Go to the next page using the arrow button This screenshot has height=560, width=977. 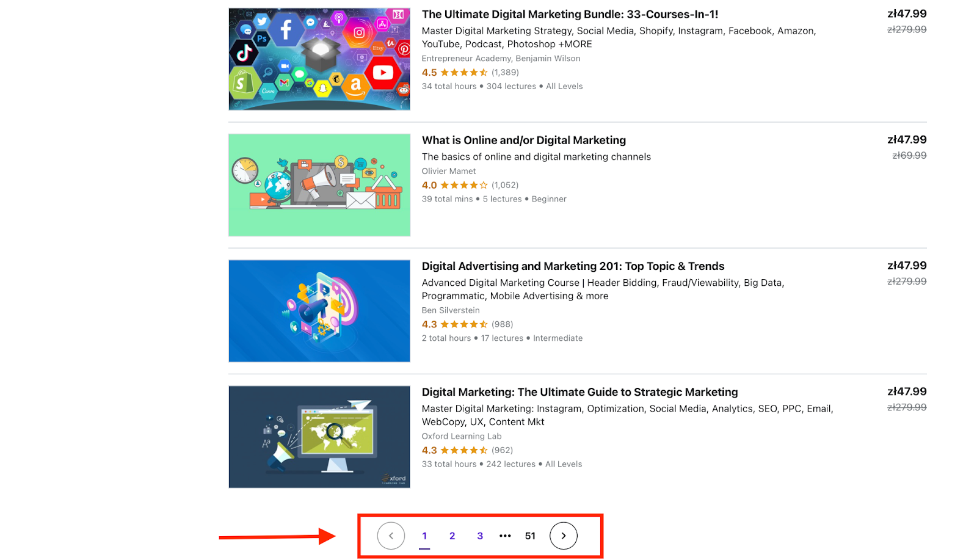(x=563, y=536)
